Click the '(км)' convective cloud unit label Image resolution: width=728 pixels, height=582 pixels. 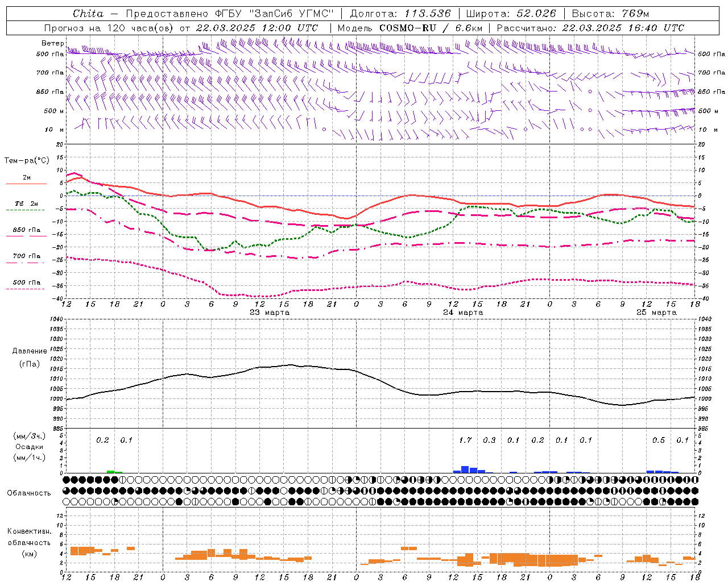(x=29, y=554)
